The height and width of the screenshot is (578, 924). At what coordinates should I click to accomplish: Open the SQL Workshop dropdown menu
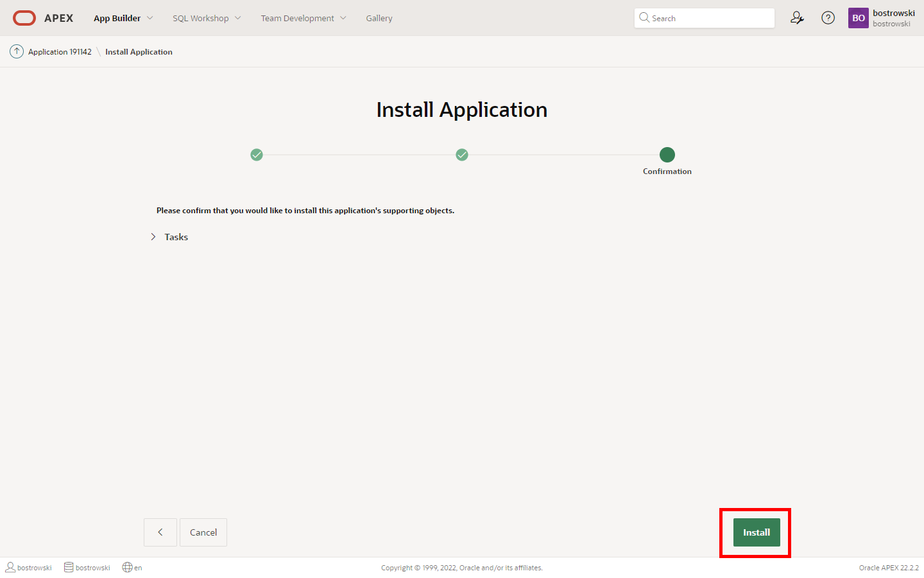(x=207, y=18)
